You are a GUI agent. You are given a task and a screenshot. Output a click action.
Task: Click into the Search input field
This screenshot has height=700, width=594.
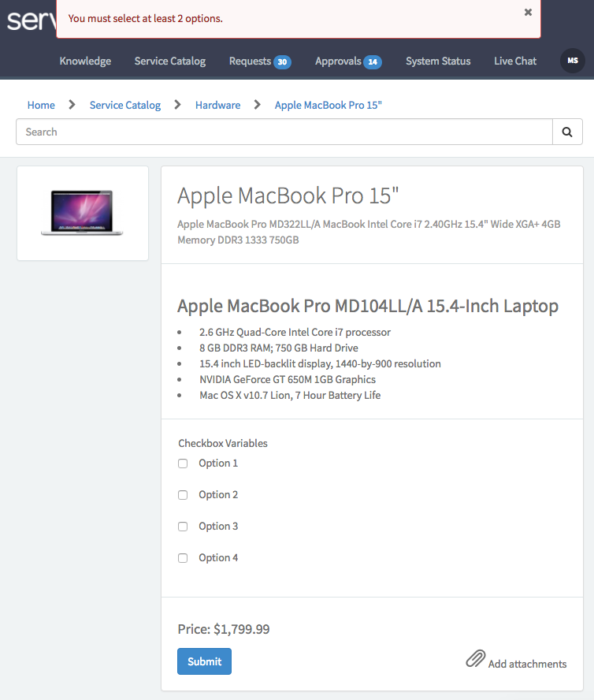click(284, 132)
